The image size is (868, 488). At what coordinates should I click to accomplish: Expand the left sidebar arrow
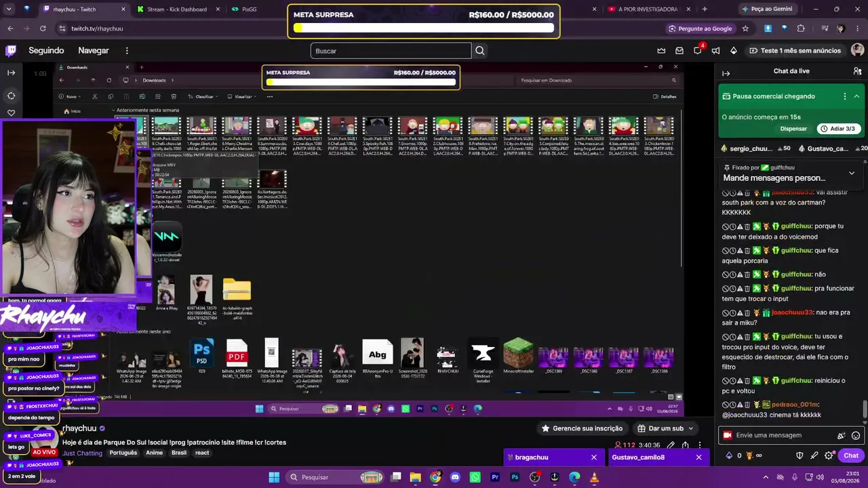(x=11, y=73)
